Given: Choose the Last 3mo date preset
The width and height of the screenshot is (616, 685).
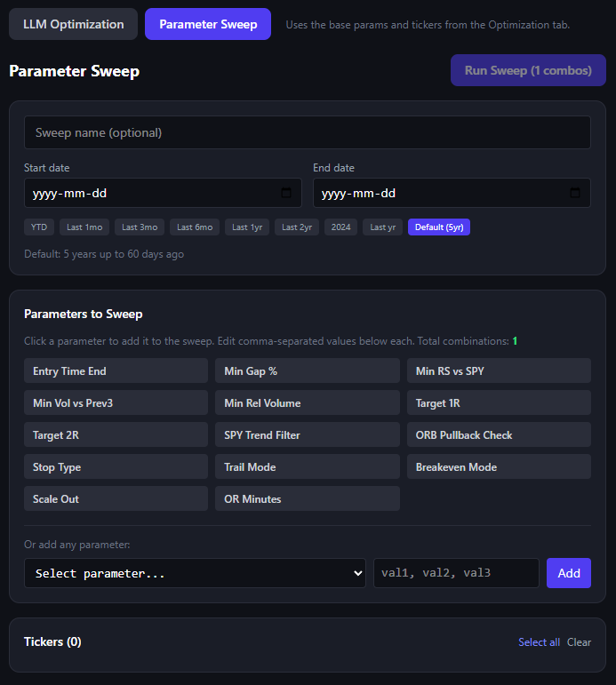Looking at the screenshot, I should click(140, 227).
